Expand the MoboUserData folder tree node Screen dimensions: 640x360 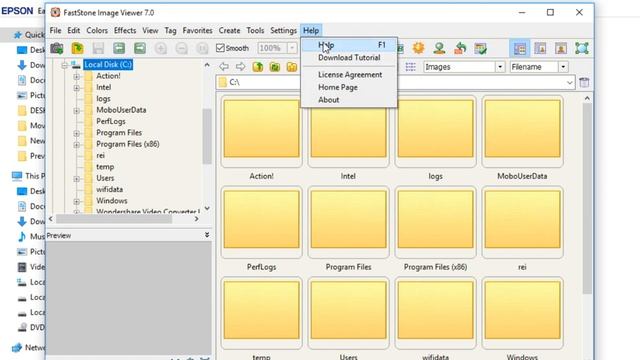pyautogui.click(x=77, y=111)
